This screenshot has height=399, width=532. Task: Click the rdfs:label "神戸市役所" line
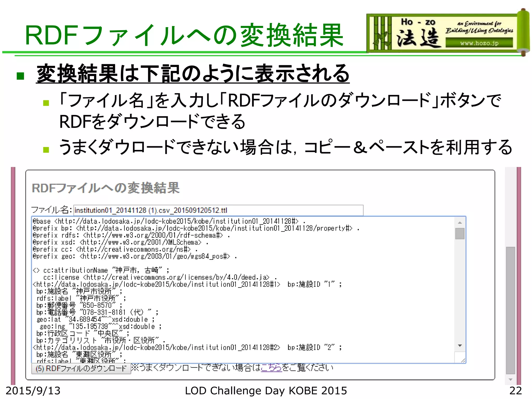[x=81, y=298]
